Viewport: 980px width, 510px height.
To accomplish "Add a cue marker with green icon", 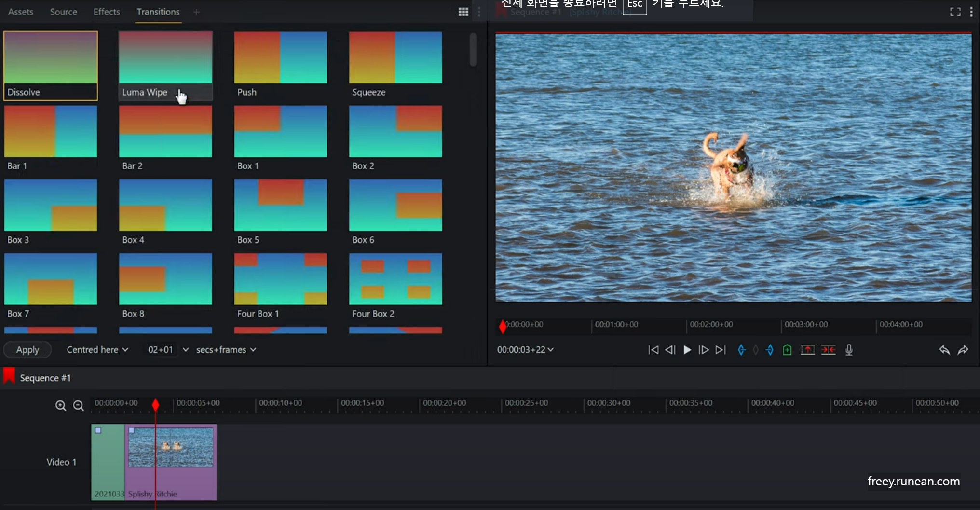I will click(787, 350).
